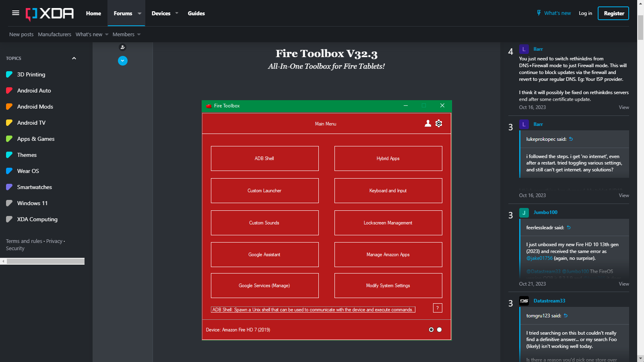Screen dimensions: 644x362
Task: Click the XDA Computing tag icon
Action: pyautogui.click(x=9, y=219)
